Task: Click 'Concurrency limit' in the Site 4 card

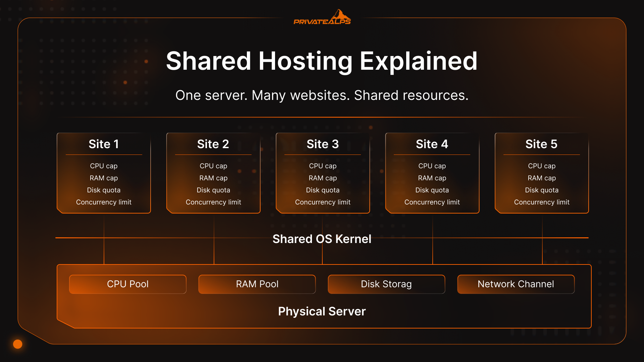Action: pyautogui.click(x=432, y=202)
